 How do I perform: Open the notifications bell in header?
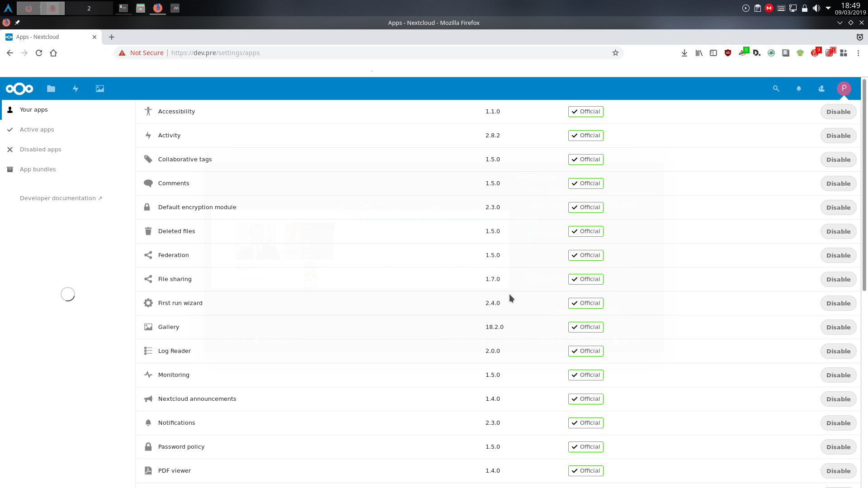pos(799,89)
